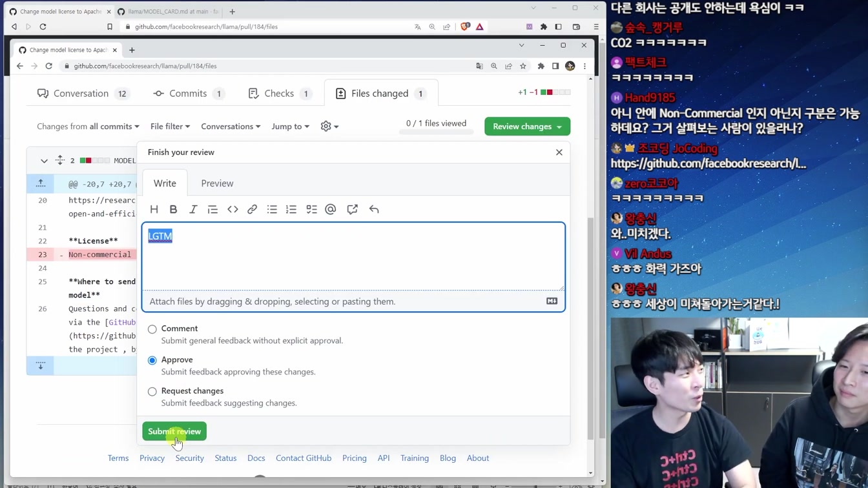Click the Markdown supported icon

pos(552,301)
